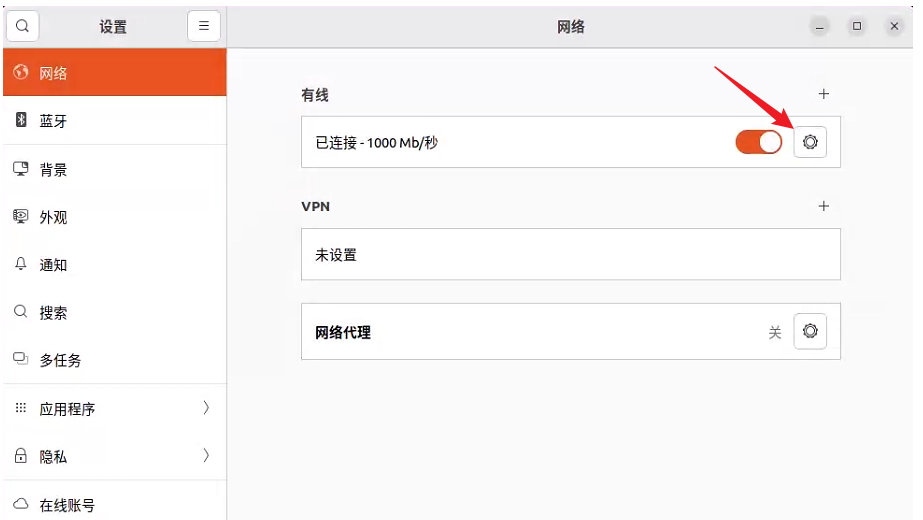Open the hamburger menu in Settings header
Image resolution: width=923 pixels, height=520 pixels.
click(204, 26)
